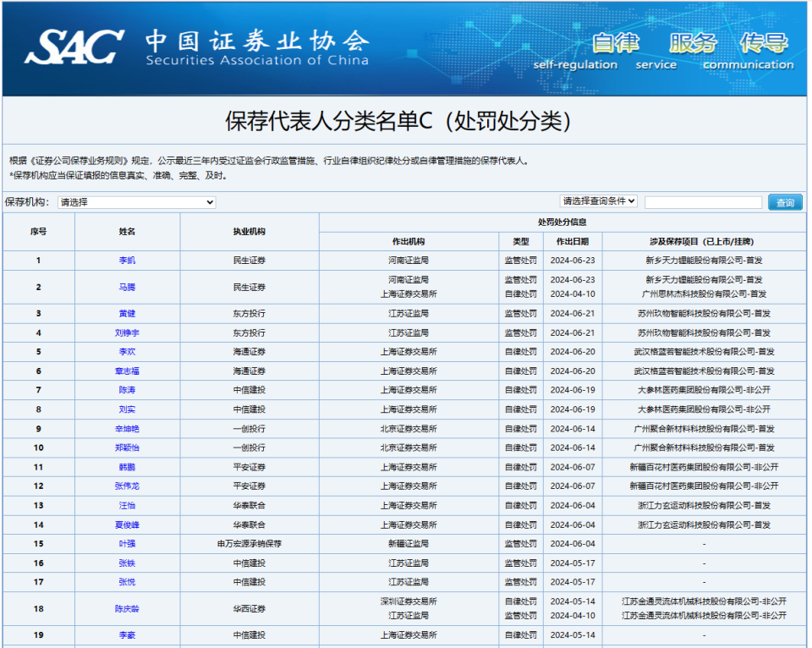812x648 pixels.
Task: Open the name link 张悦
Action: [x=127, y=582]
